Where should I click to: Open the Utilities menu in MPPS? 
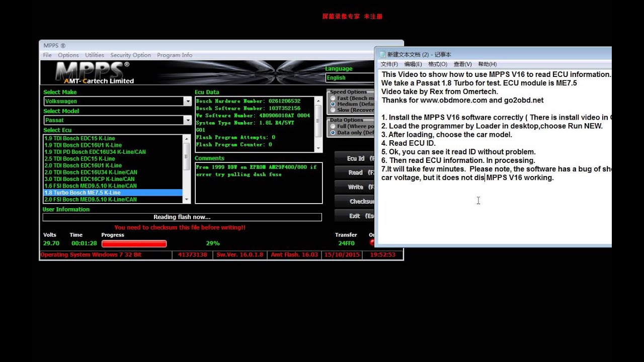pyautogui.click(x=95, y=55)
